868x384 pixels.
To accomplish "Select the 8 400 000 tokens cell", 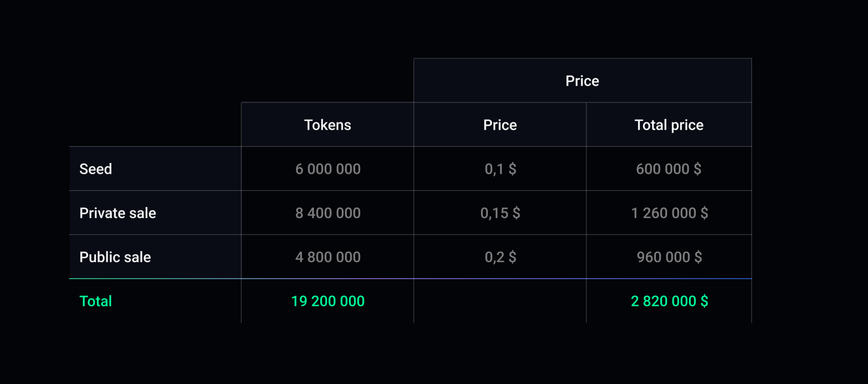I will coord(328,213).
